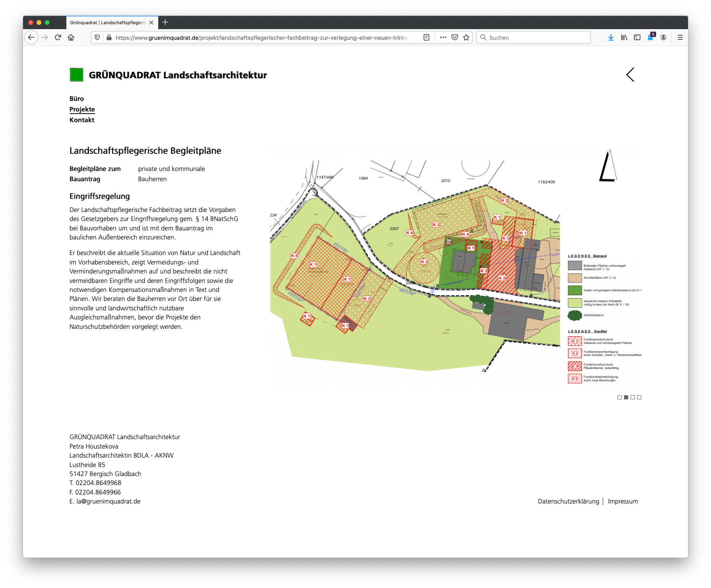The image size is (711, 588).
Task: Click the Landschaftspflegerische Begleitpläne heading
Action: point(145,150)
